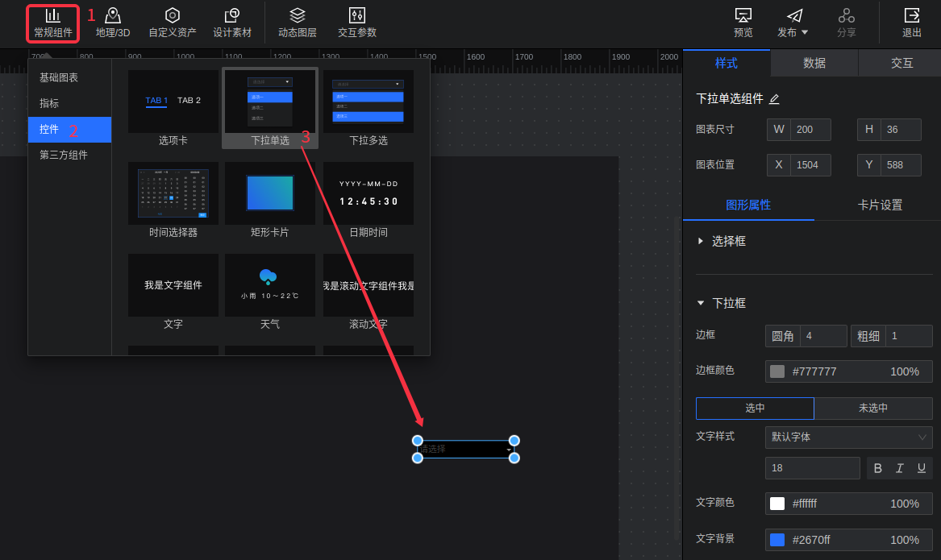This screenshot has width=941, height=560.
Task: Click the 预览 preview icon
Action: 743,23
